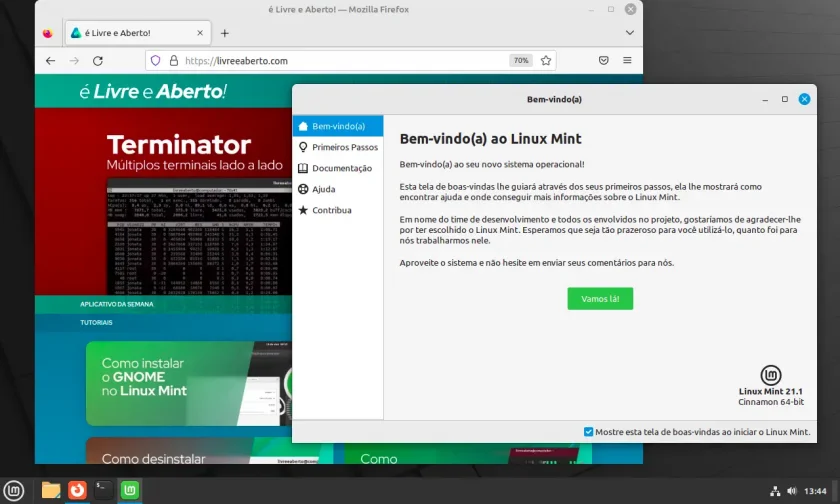Click the volume speaker tray icon

point(792,491)
